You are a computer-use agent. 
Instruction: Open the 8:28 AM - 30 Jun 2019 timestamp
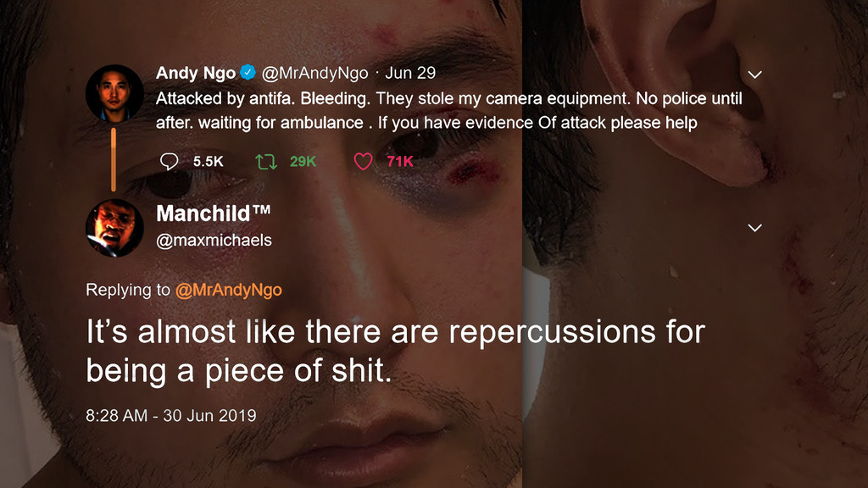coord(170,416)
